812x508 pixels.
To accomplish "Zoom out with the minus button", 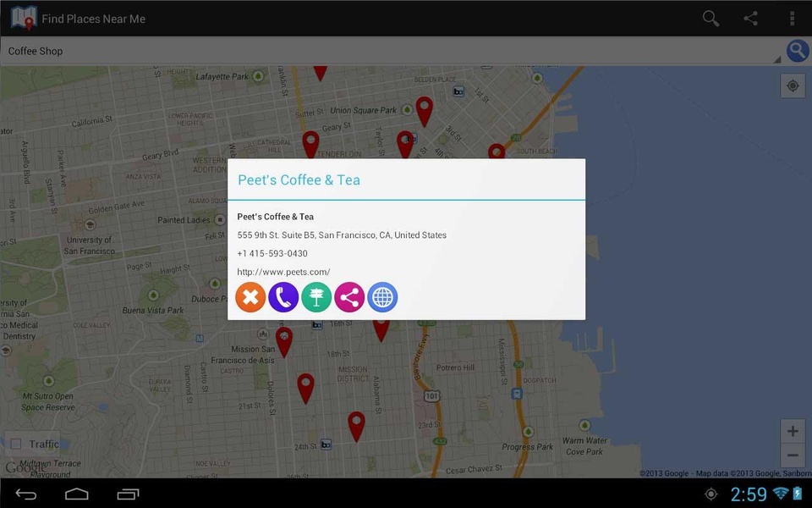I will point(793,456).
